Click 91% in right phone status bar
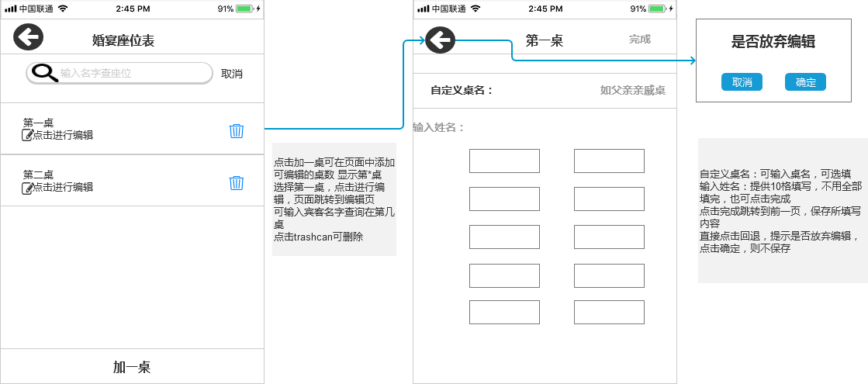This screenshot has width=868, height=384. 638,9
